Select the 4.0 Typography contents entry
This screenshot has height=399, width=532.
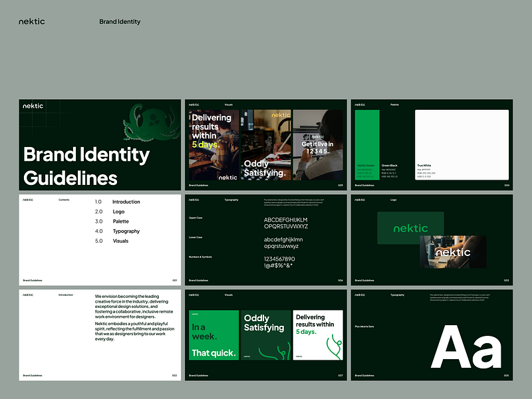[118, 231]
